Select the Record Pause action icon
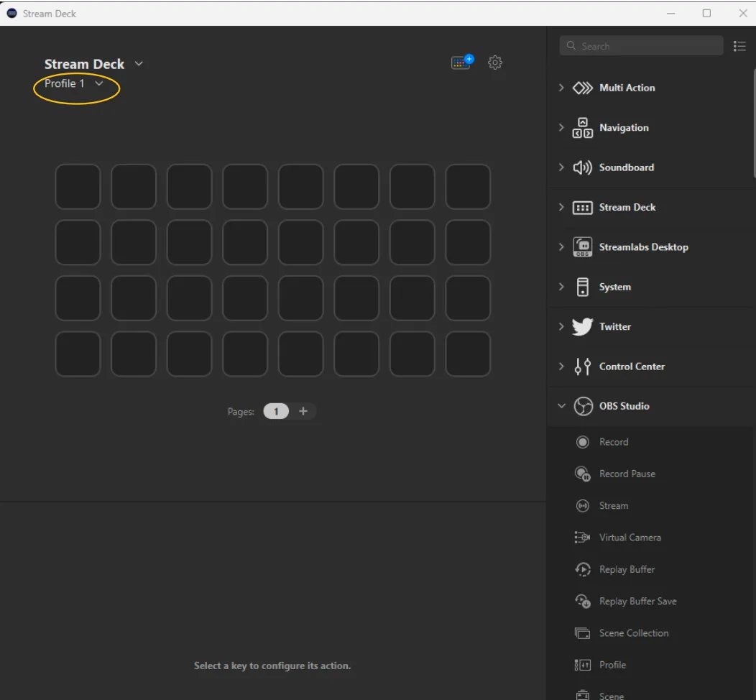Viewport: 756px width, 700px height. pos(582,474)
